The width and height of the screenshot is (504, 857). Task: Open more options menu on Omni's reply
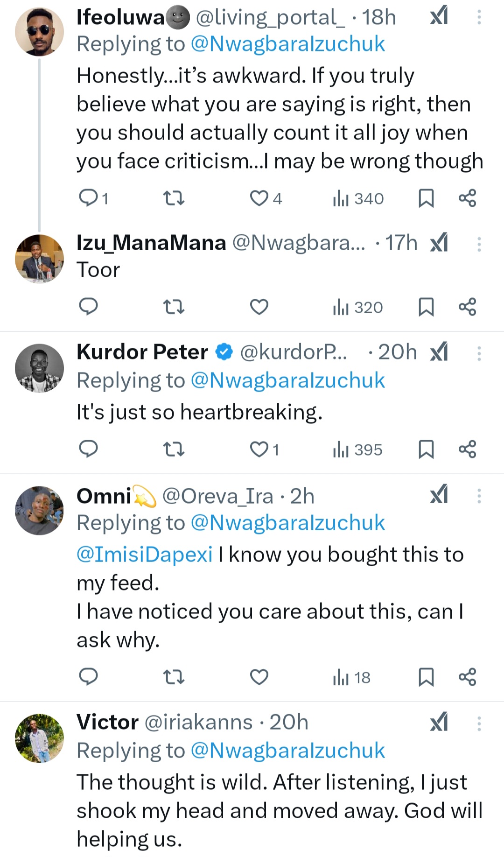point(479,496)
